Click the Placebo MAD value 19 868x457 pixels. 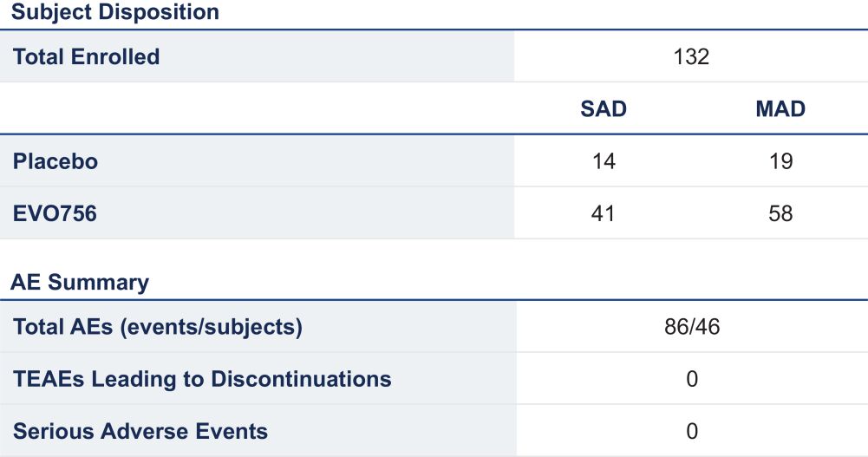pos(780,161)
